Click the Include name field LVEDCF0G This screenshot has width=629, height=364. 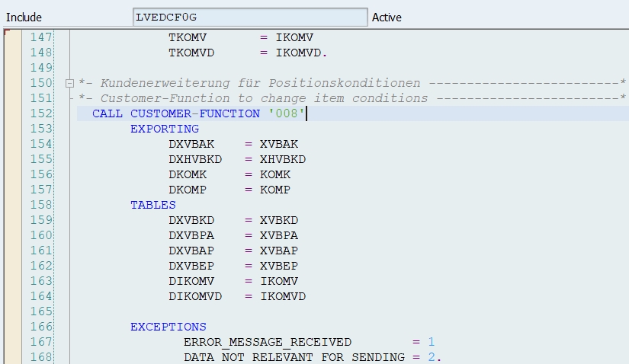pyautogui.click(x=249, y=17)
